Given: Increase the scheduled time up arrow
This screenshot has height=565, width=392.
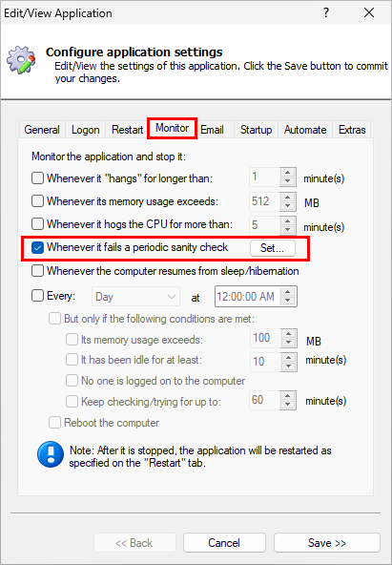Looking at the screenshot, I should click(x=288, y=292).
